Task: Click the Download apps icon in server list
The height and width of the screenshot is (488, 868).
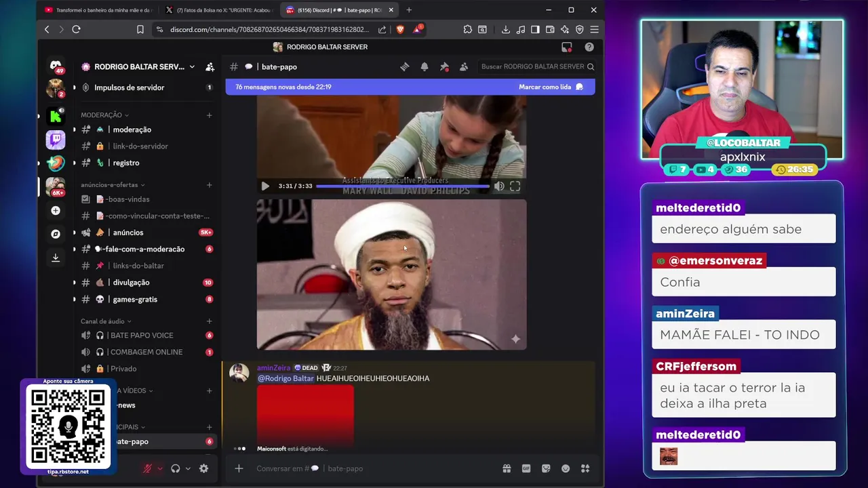Action: 56,258
